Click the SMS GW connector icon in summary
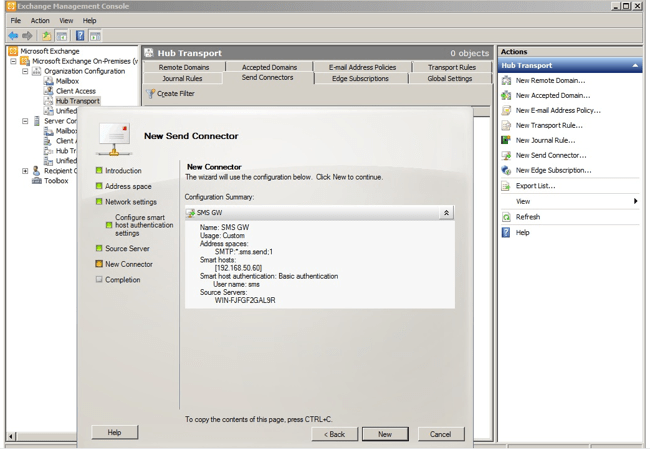 pyautogui.click(x=191, y=213)
